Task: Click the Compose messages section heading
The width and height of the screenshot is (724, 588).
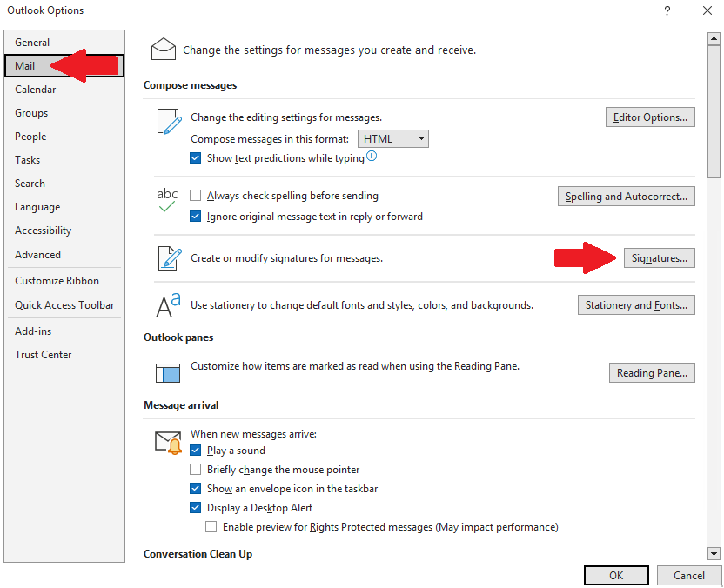Action: point(191,85)
